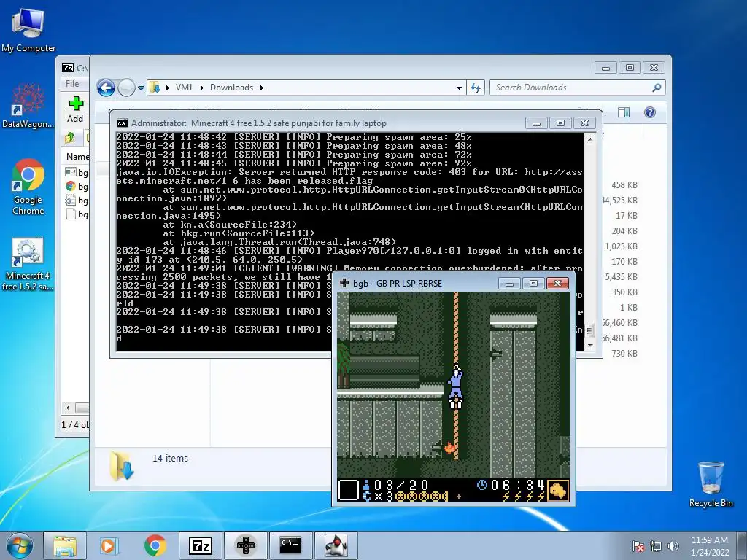Click the Chrome taskbar icon
The height and width of the screenshot is (560, 747).
155,545
